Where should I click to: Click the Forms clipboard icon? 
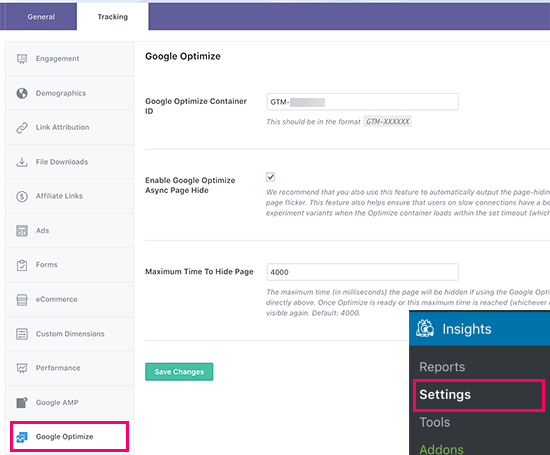22,265
